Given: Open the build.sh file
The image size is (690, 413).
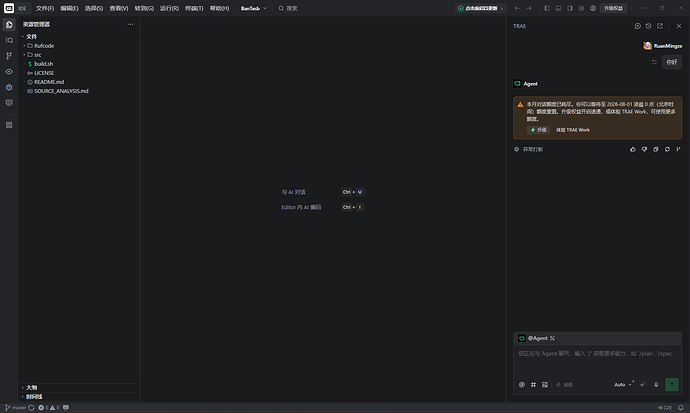Looking at the screenshot, I should (x=43, y=64).
